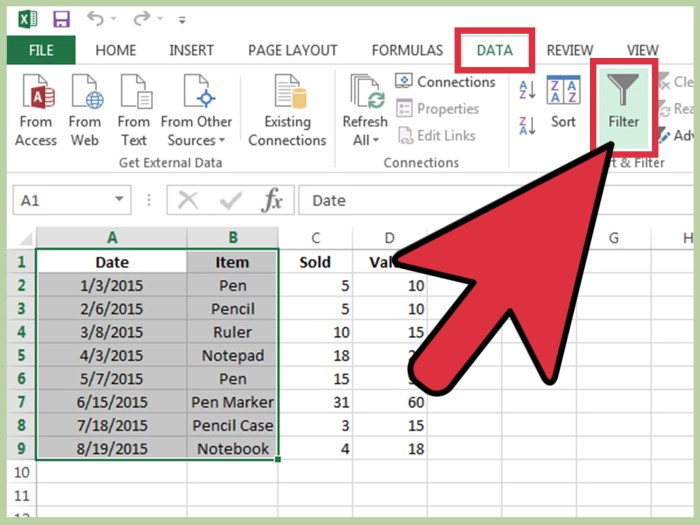Sort Z to A descending
Screen dimensions: 700x525
(x=527, y=125)
